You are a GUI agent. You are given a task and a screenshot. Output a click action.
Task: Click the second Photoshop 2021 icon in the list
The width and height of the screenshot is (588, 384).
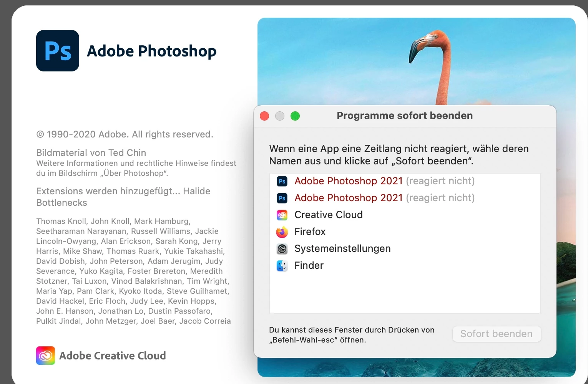(x=282, y=198)
